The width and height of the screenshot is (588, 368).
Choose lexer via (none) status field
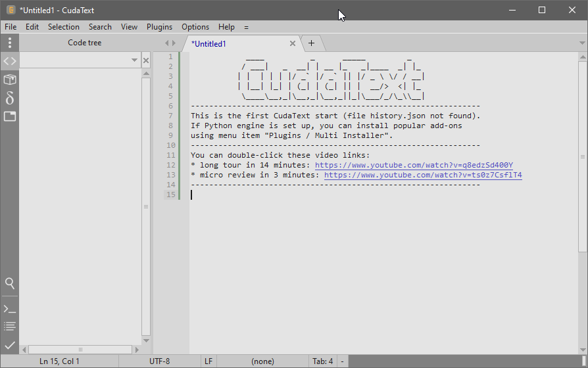click(262, 361)
